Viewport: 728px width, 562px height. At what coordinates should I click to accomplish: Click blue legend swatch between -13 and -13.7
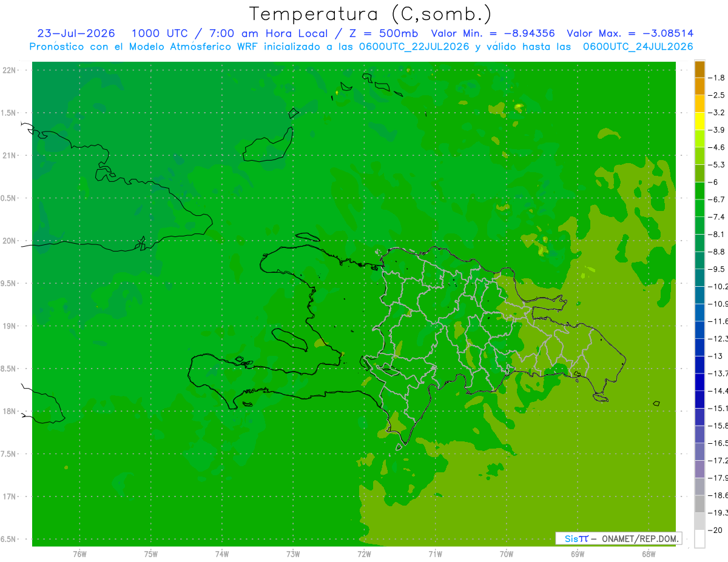coord(699,364)
